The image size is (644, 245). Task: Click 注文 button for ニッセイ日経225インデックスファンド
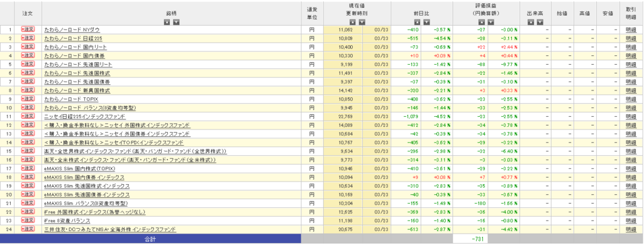28,117
